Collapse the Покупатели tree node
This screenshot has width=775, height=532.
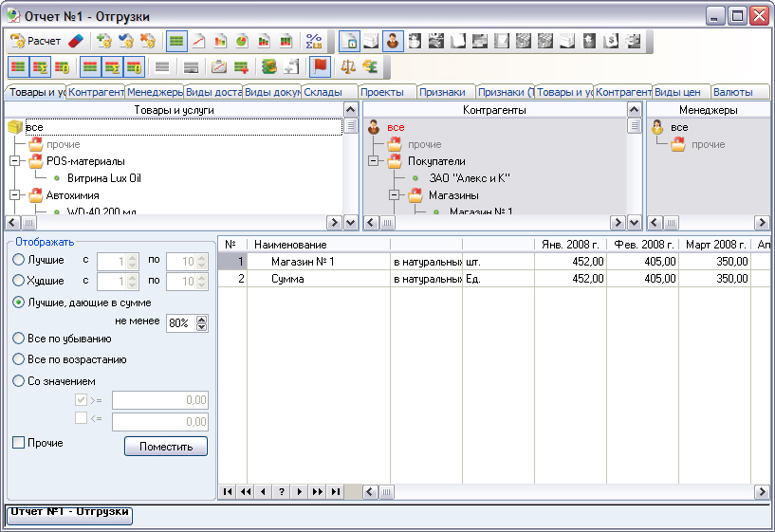click(373, 161)
